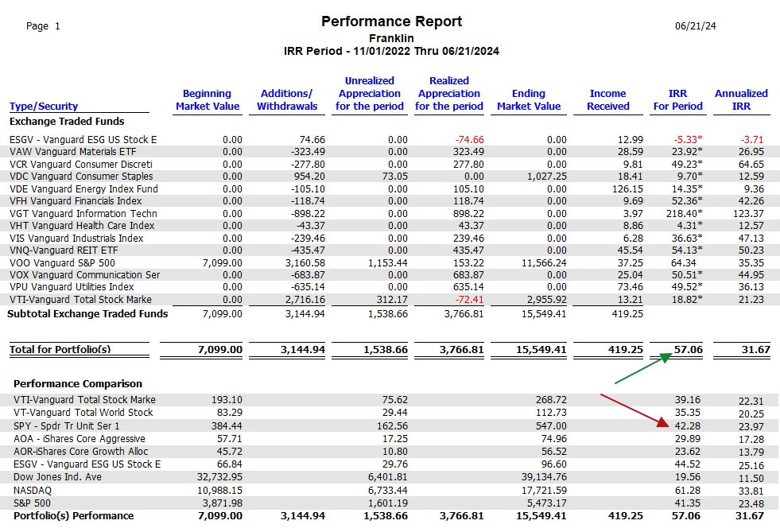This screenshot has width=780, height=532.
Task: Click ESGV annualized IRR -3.71
Action: [x=752, y=140]
